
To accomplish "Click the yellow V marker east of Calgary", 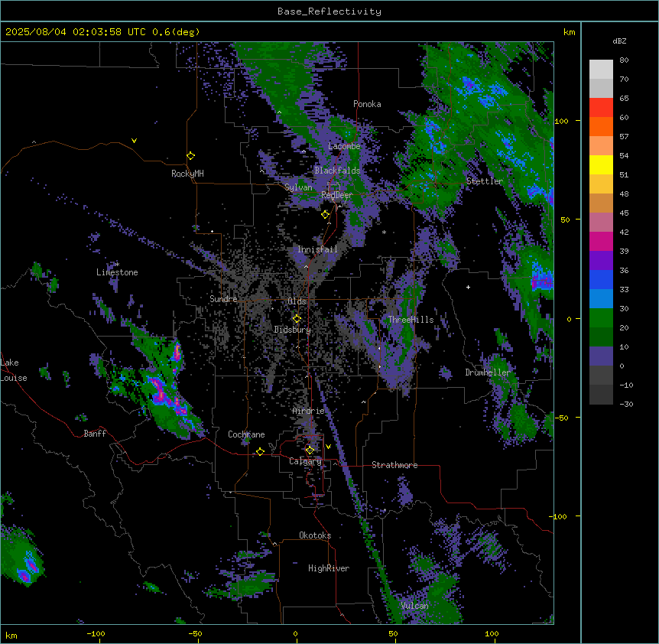I will 328,447.
